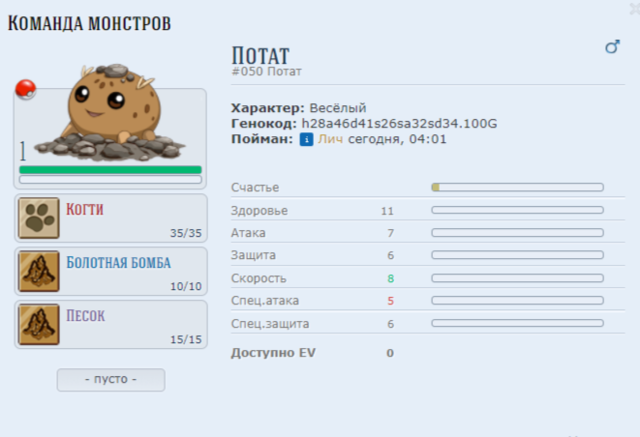
Task: Click the Здоровье stat bar
Action: [x=518, y=210]
